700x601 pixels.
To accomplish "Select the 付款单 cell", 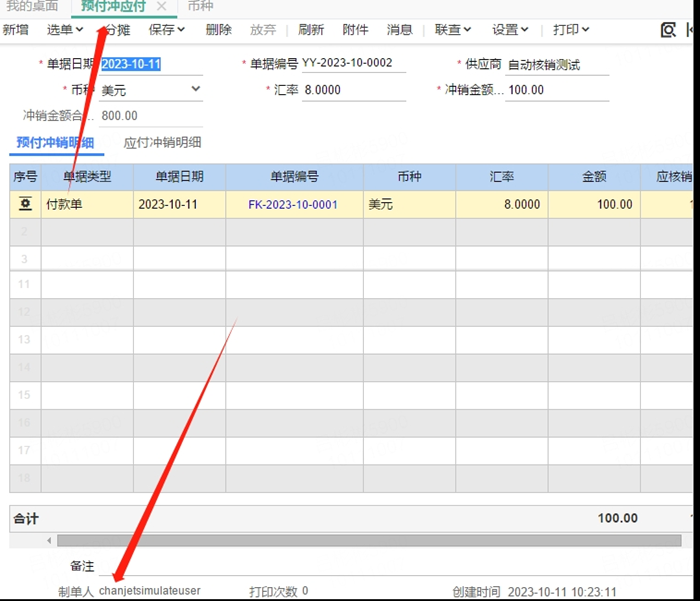I will (87, 205).
